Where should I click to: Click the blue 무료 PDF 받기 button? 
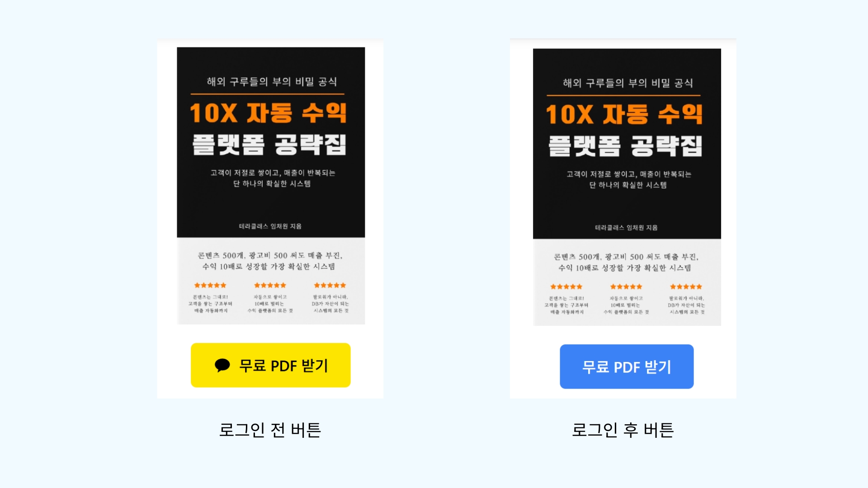tap(627, 366)
